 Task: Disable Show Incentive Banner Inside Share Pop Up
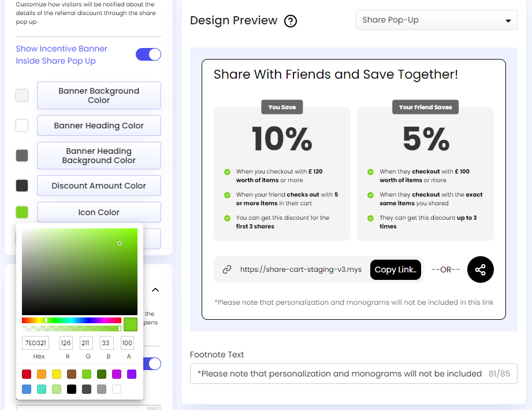[148, 54]
